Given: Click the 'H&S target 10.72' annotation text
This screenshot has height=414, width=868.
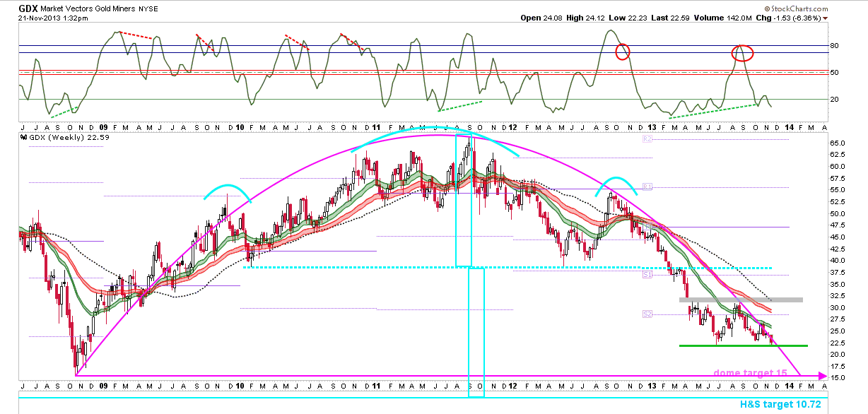Looking at the screenshot, I should pyautogui.click(x=781, y=405).
